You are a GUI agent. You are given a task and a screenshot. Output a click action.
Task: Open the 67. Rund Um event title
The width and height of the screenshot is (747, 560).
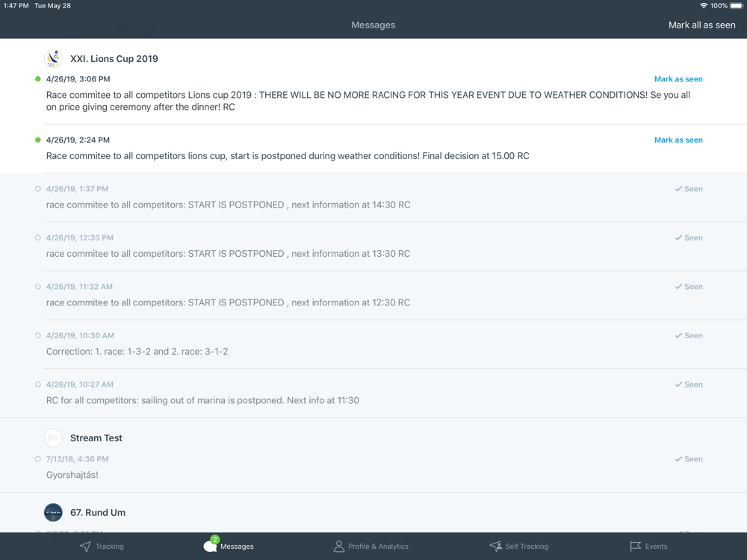[98, 512]
